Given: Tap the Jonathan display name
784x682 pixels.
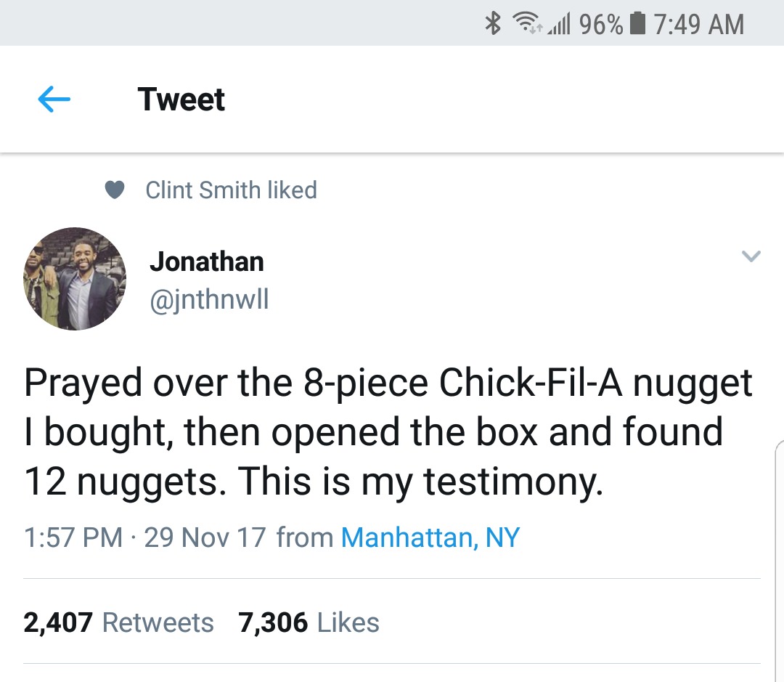Looking at the screenshot, I should click(206, 261).
